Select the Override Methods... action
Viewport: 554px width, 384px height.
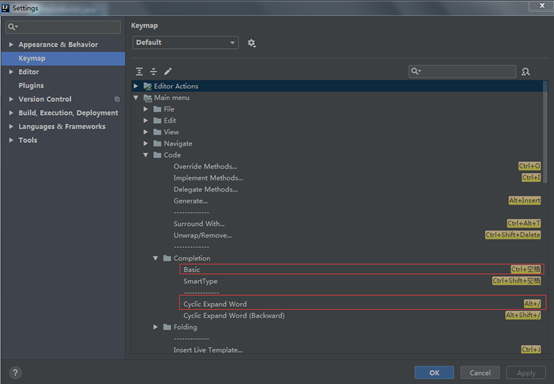pos(205,166)
